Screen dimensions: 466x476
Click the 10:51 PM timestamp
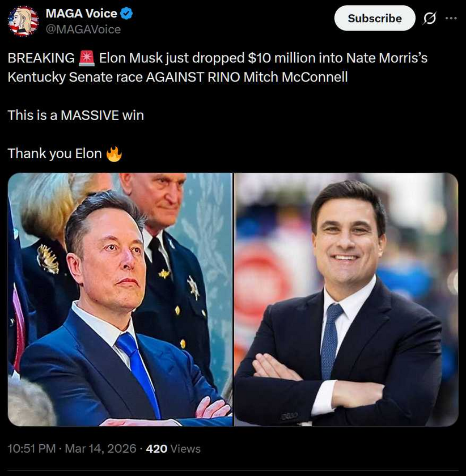coord(32,449)
